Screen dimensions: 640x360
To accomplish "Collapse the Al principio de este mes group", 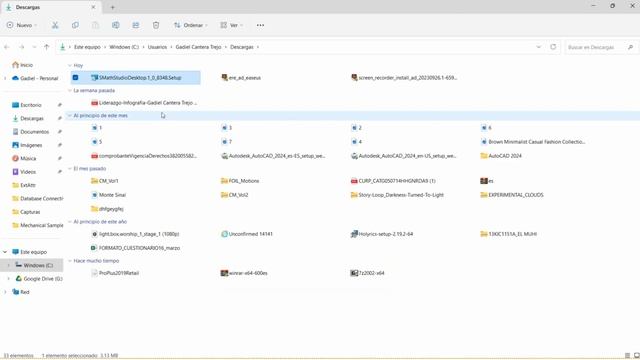I will click(x=70, y=116).
